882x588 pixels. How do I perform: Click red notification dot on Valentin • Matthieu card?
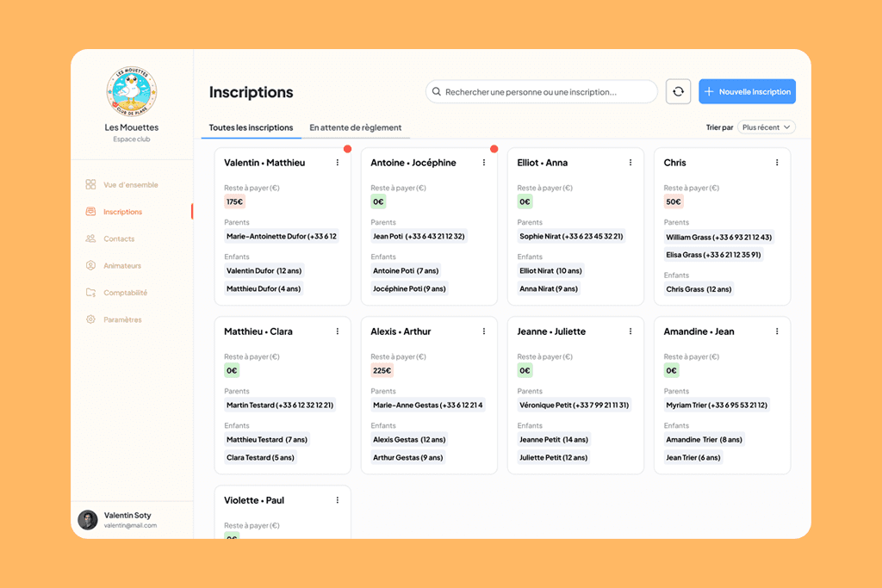[348, 149]
